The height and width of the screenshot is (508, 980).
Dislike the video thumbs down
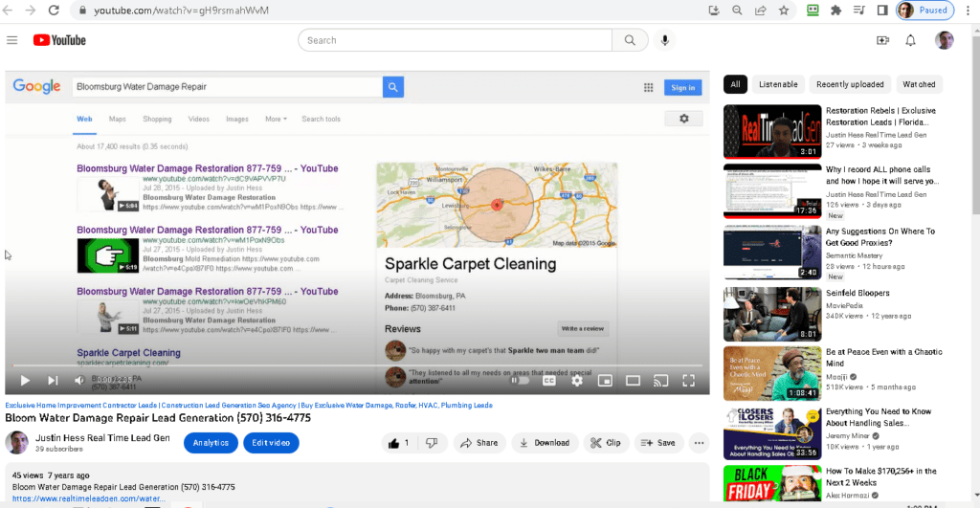point(432,443)
